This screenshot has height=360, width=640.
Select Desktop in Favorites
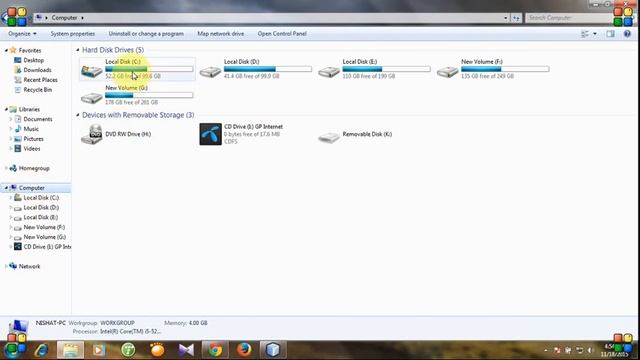(x=33, y=60)
